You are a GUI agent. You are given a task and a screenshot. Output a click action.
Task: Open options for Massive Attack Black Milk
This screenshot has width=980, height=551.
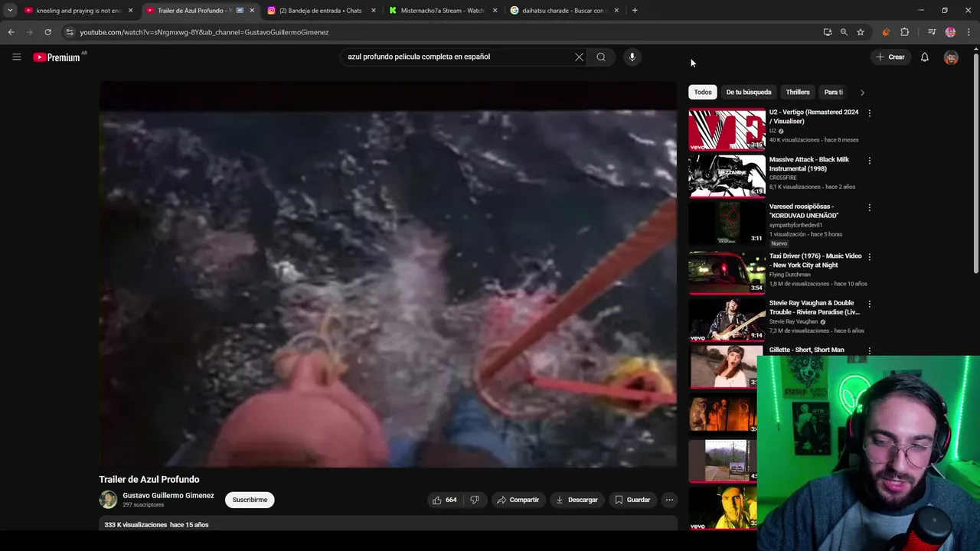pos(869,161)
